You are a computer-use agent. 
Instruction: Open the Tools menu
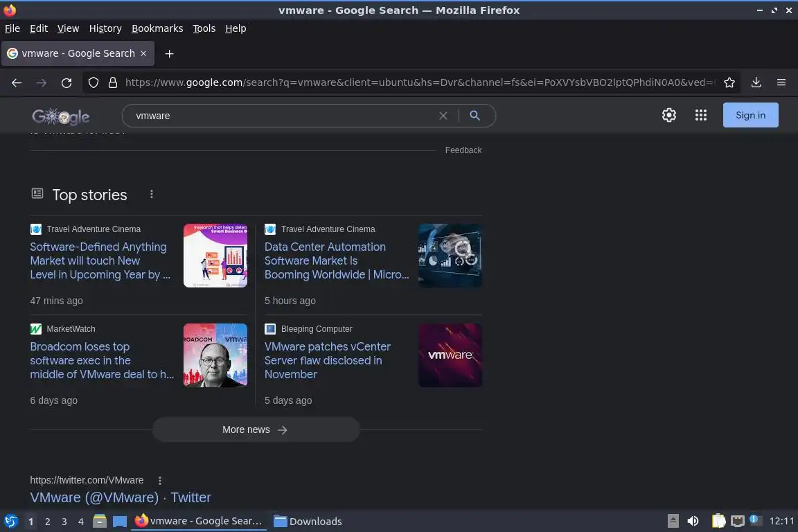pyautogui.click(x=204, y=28)
